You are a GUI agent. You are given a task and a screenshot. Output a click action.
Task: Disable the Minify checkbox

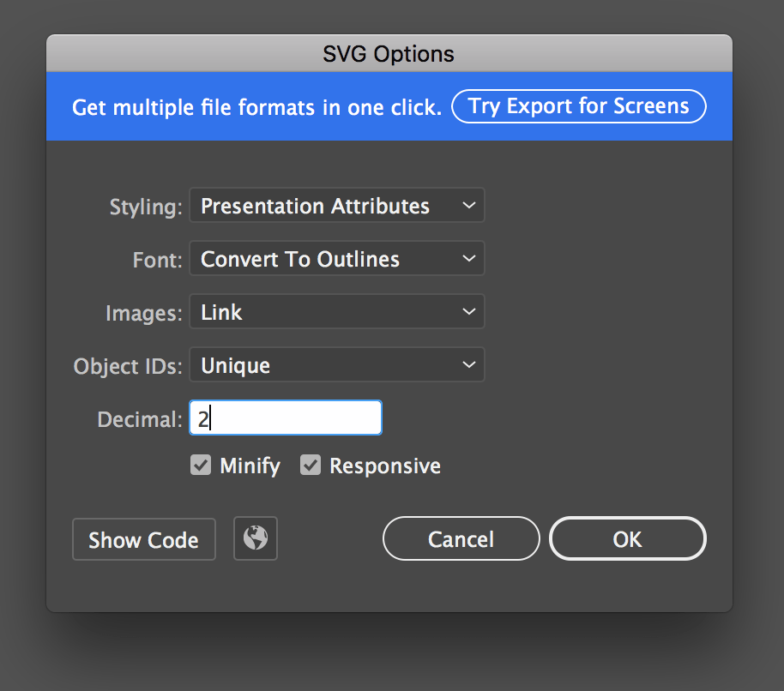[200, 465]
